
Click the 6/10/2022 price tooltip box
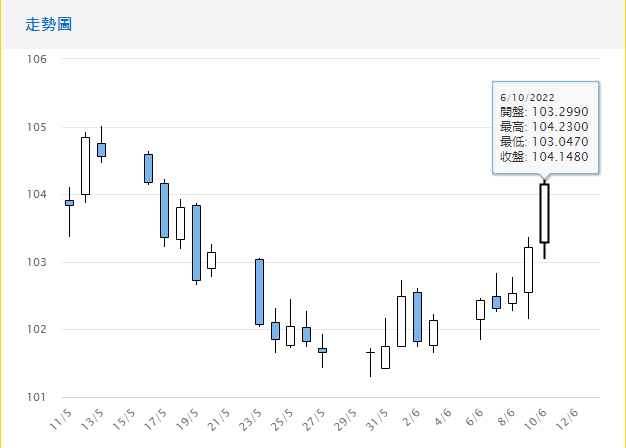[545, 127]
